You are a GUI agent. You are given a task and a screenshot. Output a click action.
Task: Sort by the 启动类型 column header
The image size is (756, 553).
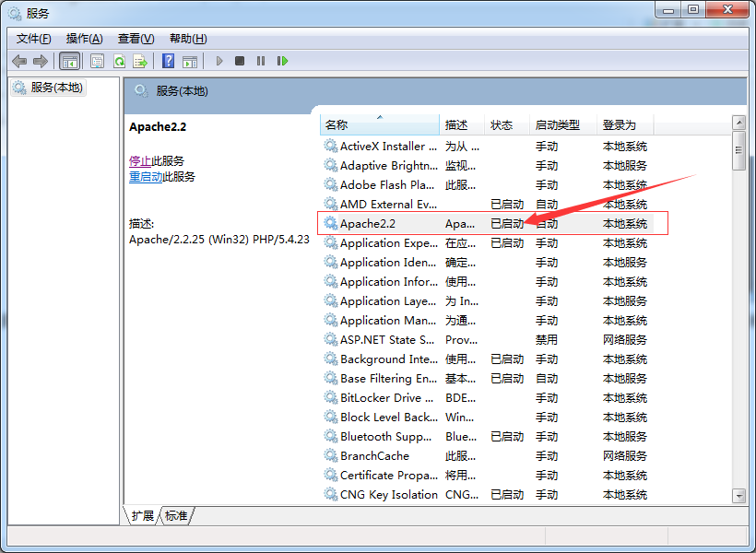pos(563,124)
